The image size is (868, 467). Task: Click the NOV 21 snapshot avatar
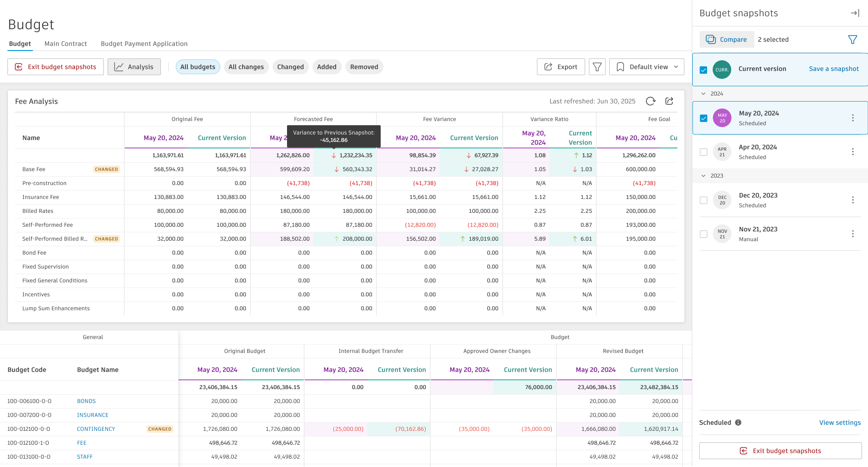tap(722, 234)
